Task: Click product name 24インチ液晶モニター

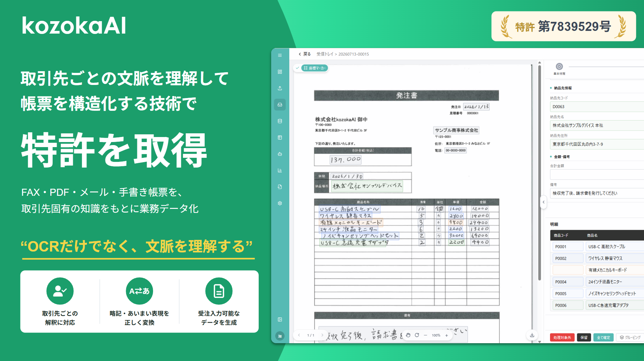Action: click(615, 282)
